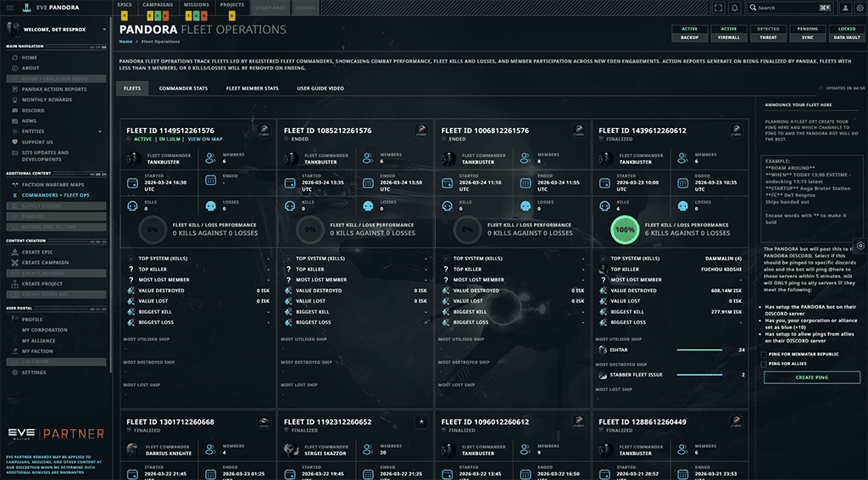Click the Create Ping button

click(812, 377)
